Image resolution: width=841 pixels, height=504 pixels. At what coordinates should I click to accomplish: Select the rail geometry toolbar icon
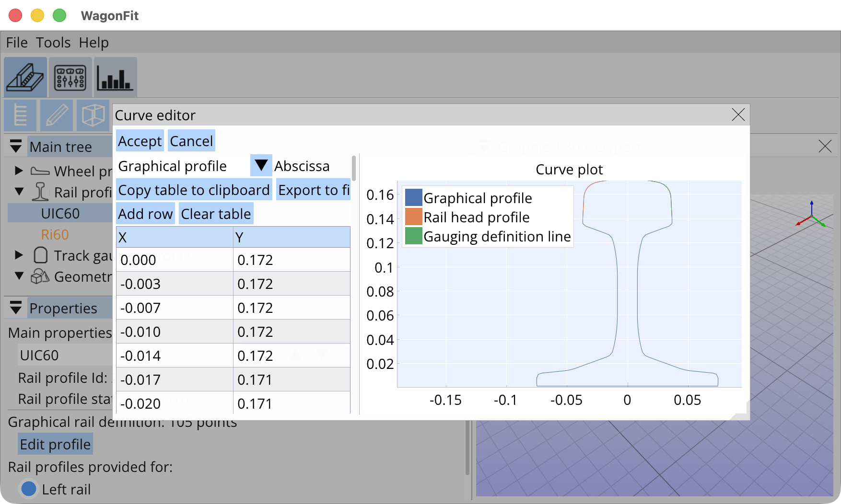(25, 77)
